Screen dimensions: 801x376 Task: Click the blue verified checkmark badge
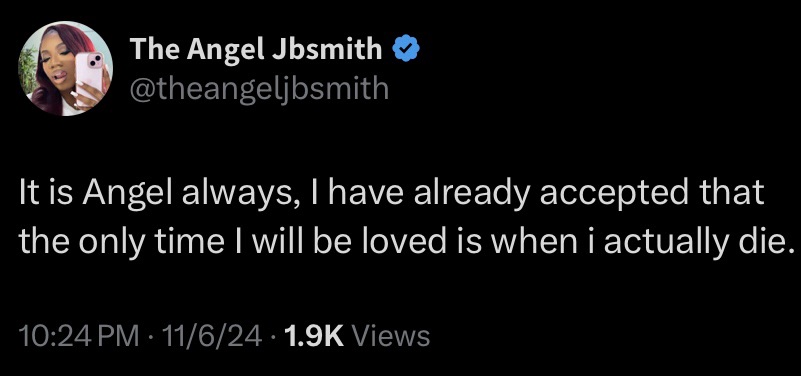[x=406, y=49]
